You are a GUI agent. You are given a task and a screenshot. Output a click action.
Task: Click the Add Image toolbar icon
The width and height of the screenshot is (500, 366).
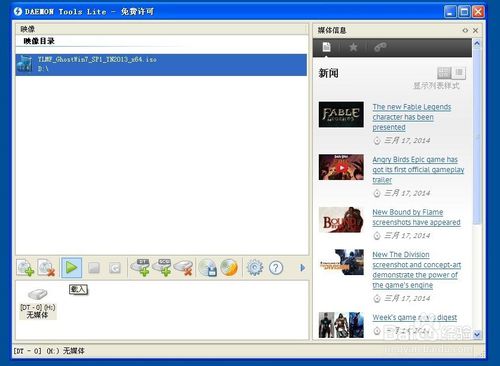click(x=26, y=268)
